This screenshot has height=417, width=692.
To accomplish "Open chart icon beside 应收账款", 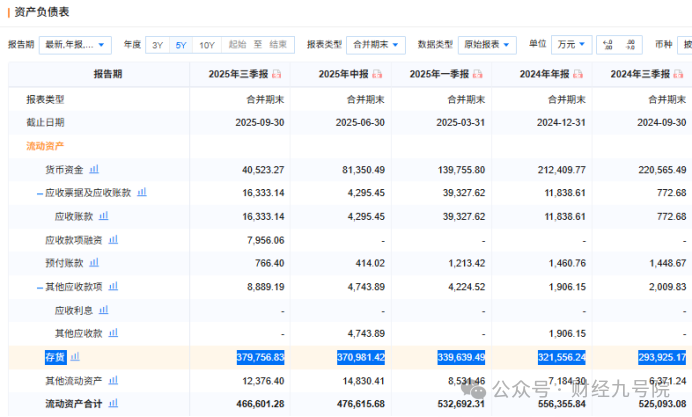I will click(104, 216).
